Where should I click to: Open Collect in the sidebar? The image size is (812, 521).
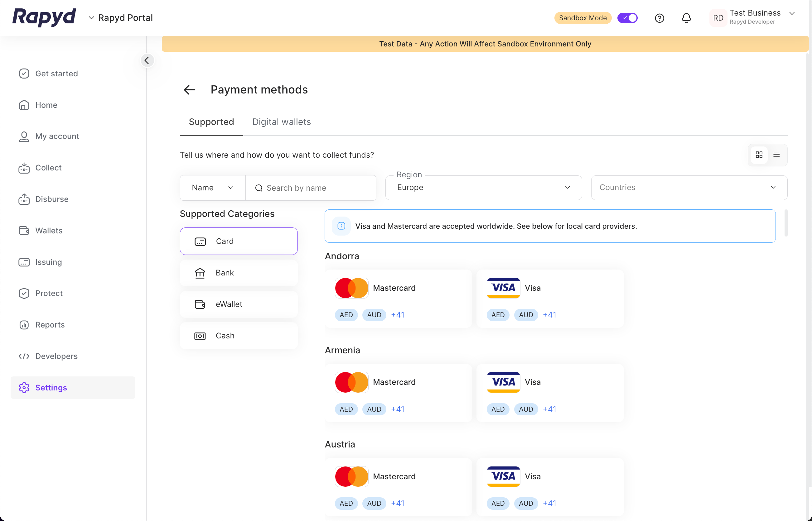coord(48,168)
